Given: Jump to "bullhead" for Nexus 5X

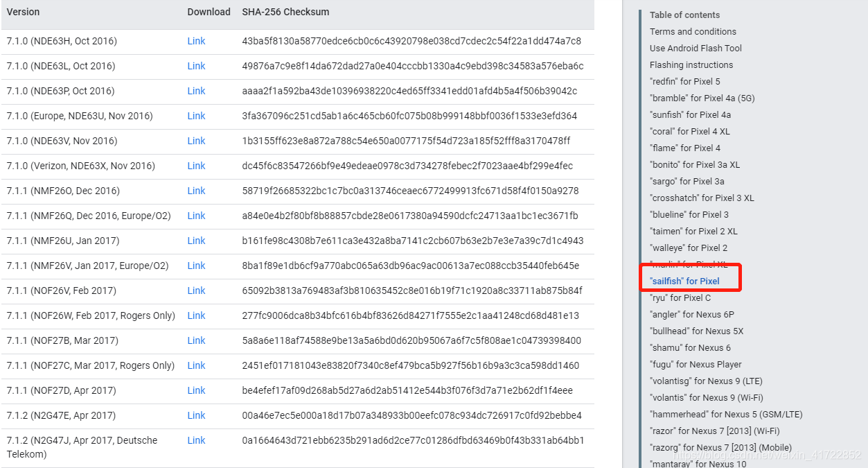Looking at the screenshot, I should tap(696, 331).
